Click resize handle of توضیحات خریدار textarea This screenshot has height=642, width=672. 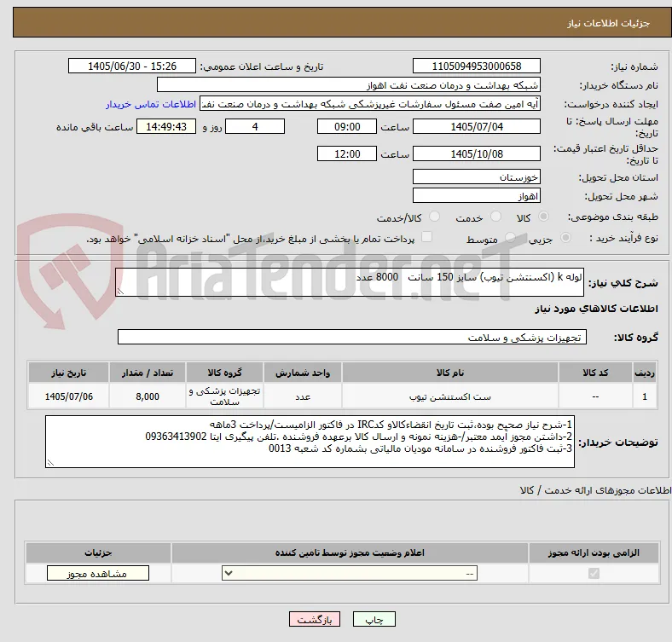[50, 463]
